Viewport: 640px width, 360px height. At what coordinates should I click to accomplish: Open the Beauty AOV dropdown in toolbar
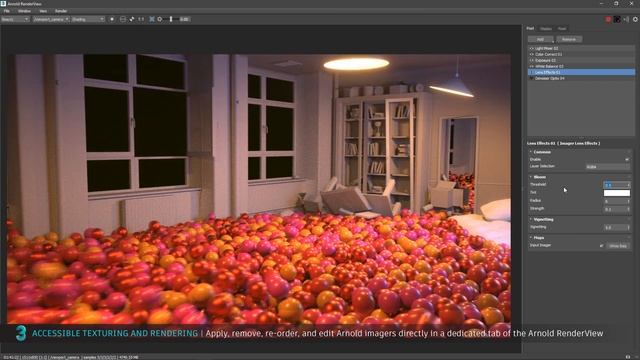[15, 19]
